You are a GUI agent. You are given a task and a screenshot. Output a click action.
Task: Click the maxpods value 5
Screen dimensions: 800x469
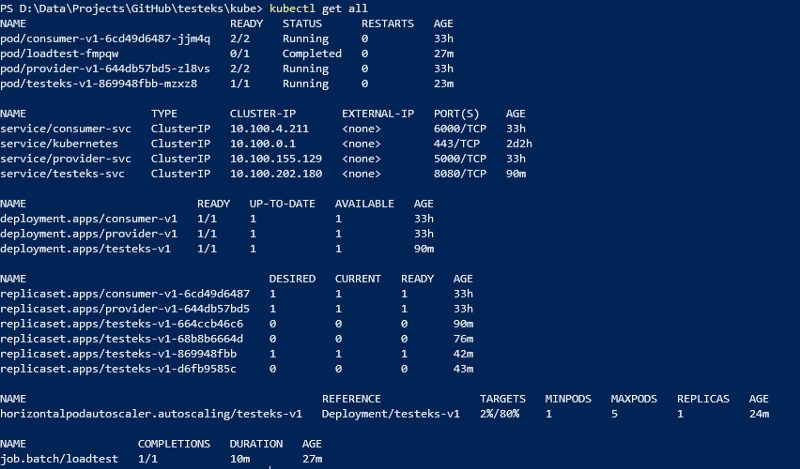point(614,414)
